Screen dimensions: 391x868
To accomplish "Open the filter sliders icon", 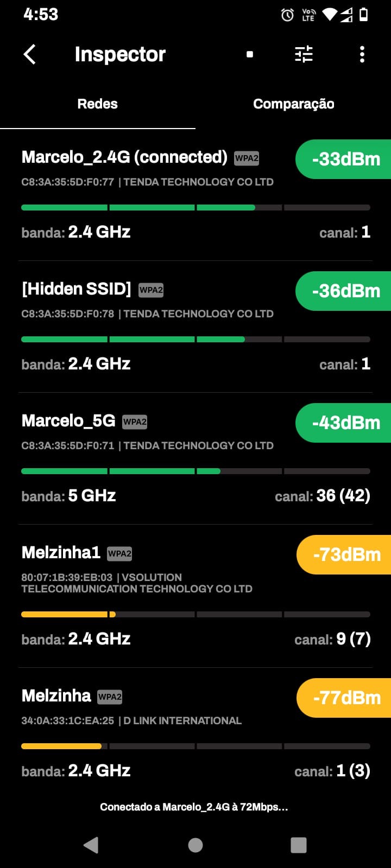I will [x=304, y=54].
